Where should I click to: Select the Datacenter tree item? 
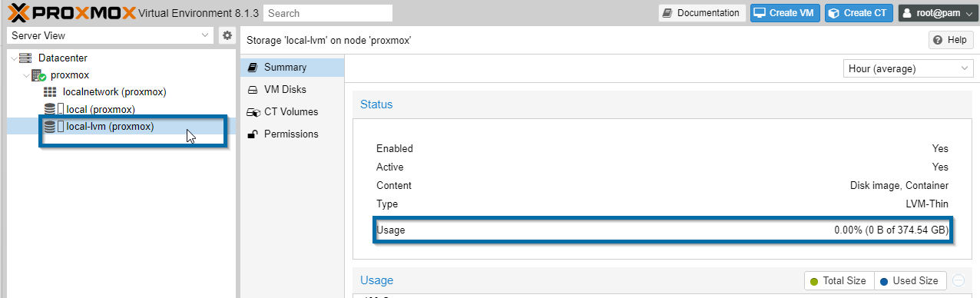click(x=63, y=58)
